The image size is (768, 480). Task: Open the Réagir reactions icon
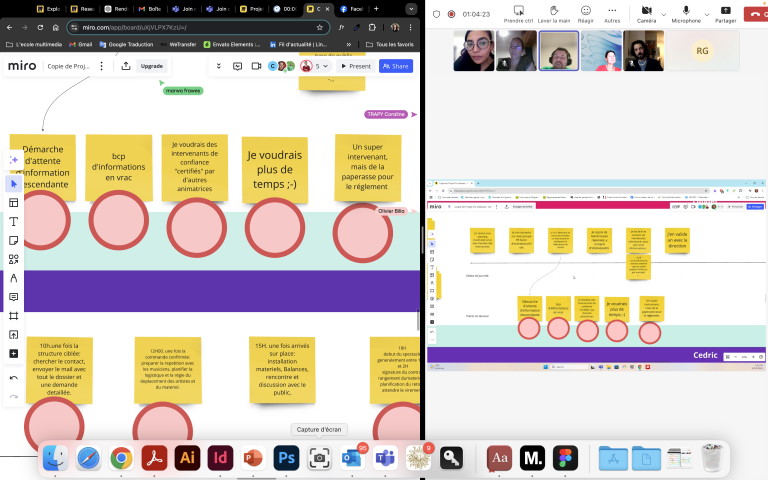(x=585, y=13)
